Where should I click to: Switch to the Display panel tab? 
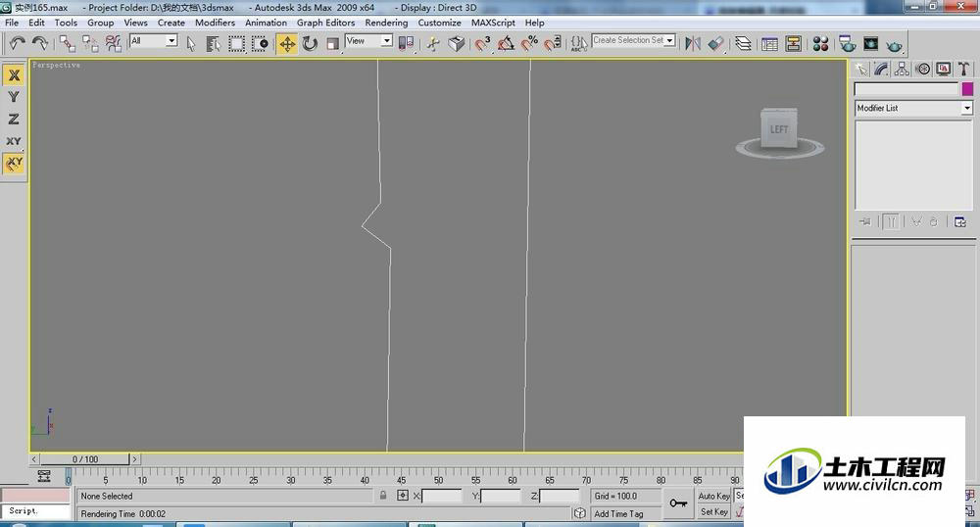pos(943,69)
